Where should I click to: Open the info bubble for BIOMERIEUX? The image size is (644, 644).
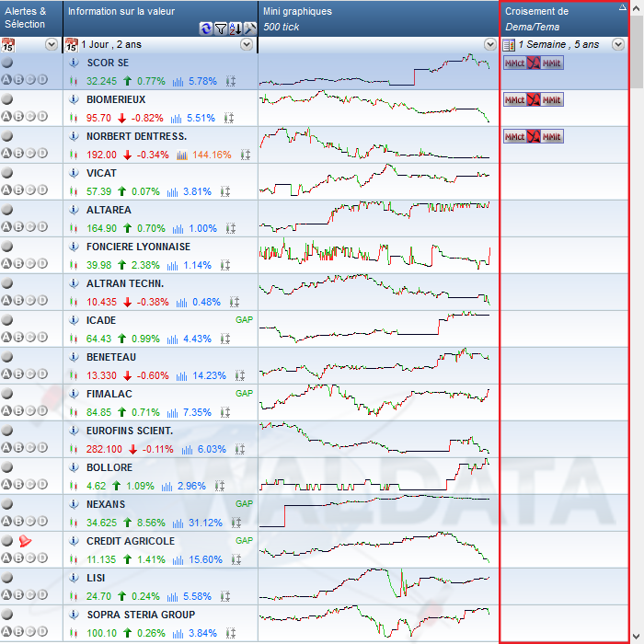point(74,99)
